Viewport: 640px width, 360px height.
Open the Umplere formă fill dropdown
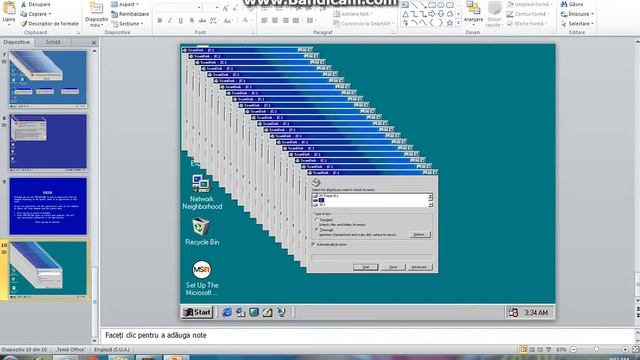point(530,4)
